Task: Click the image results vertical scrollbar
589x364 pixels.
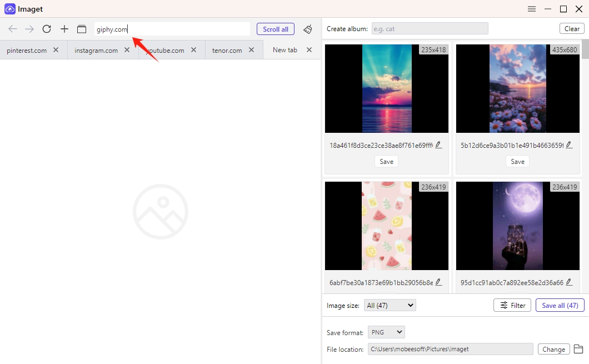Action: [585, 49]
